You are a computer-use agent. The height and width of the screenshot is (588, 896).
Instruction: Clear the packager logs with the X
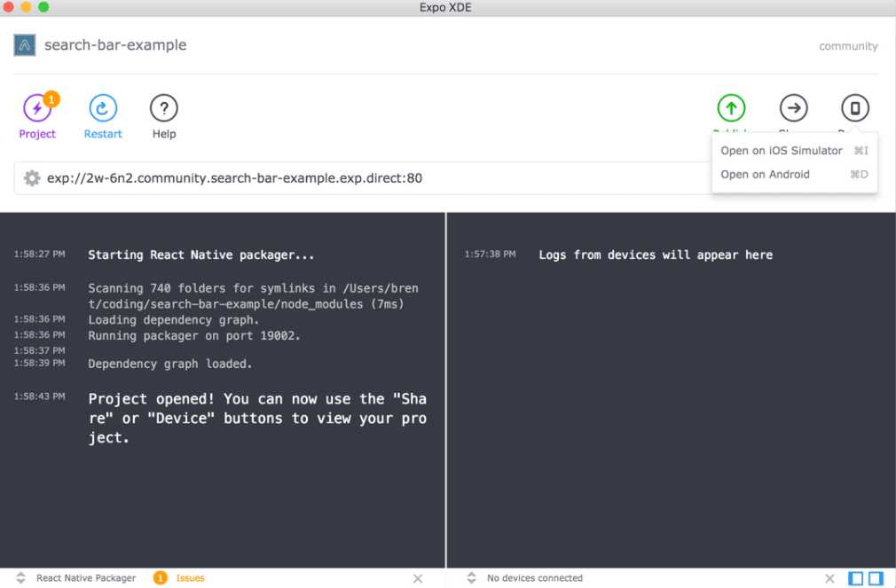pyautogui.click(x=418, y=578)
